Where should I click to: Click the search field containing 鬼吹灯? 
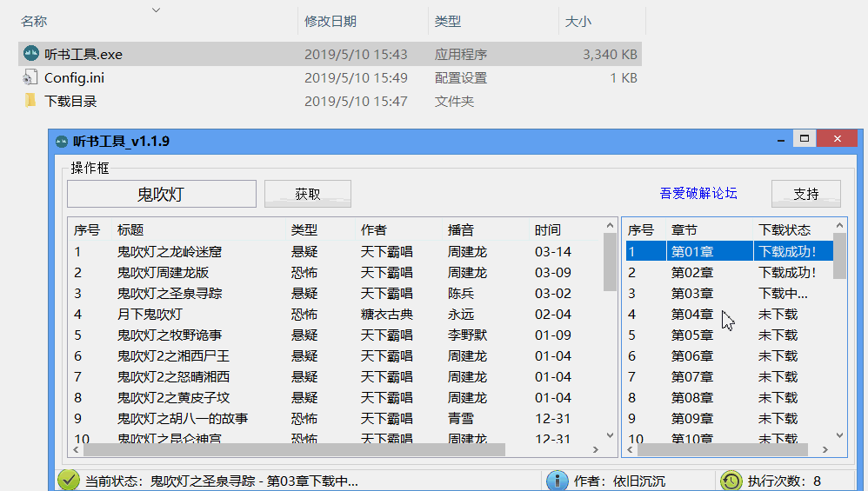[162, 194]
